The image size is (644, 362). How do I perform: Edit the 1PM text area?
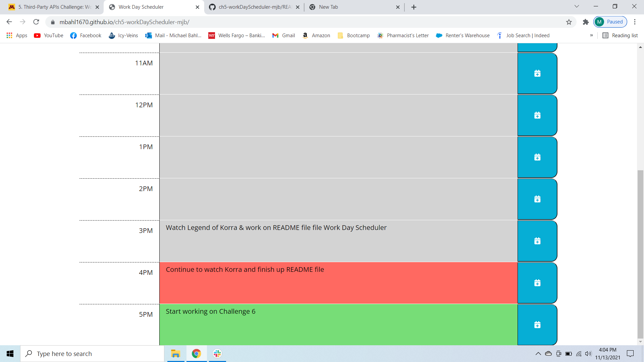(338, 157)
